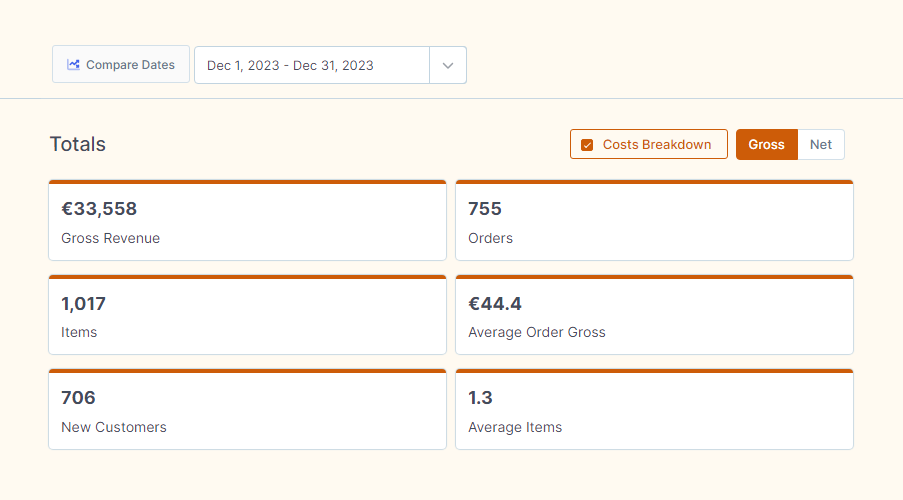
Task: Select the Items card showing 1,017
Action: pos(248,315)
